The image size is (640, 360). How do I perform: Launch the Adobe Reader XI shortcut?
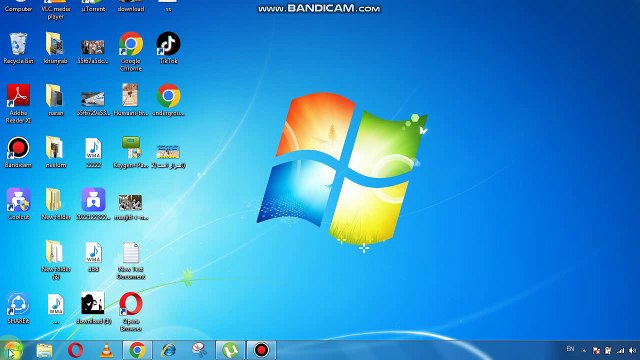(18, 104)
